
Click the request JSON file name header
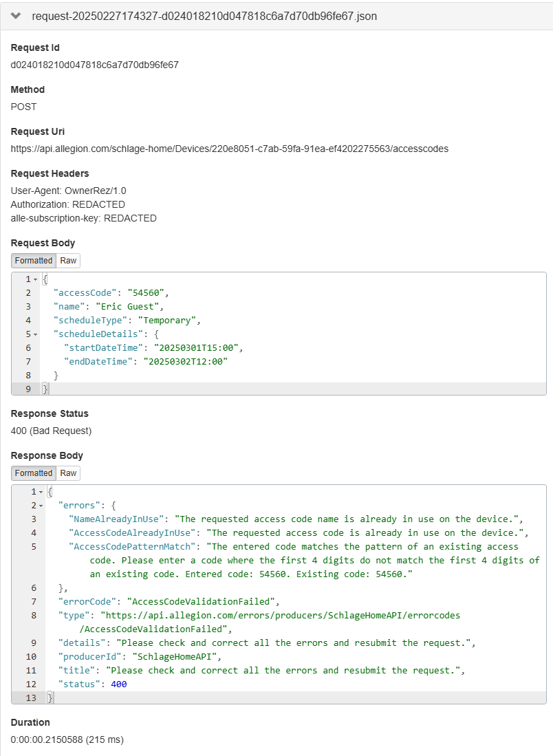204,16
